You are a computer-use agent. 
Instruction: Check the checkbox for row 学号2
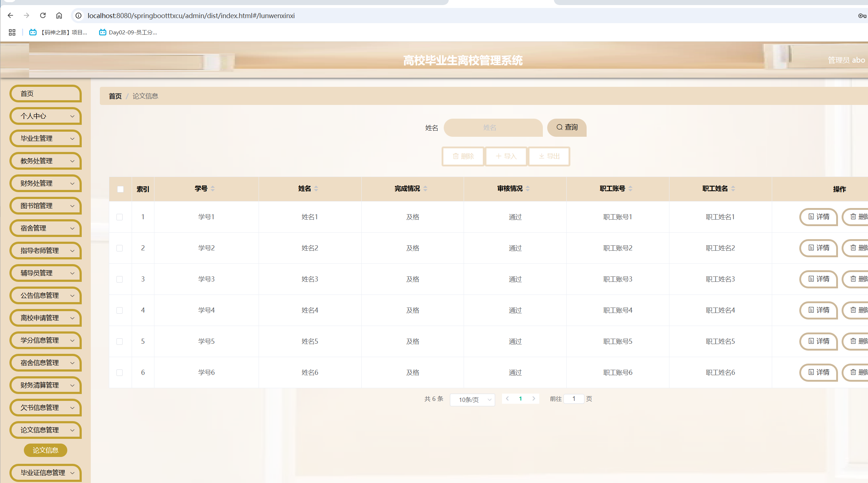pos(120,248)
